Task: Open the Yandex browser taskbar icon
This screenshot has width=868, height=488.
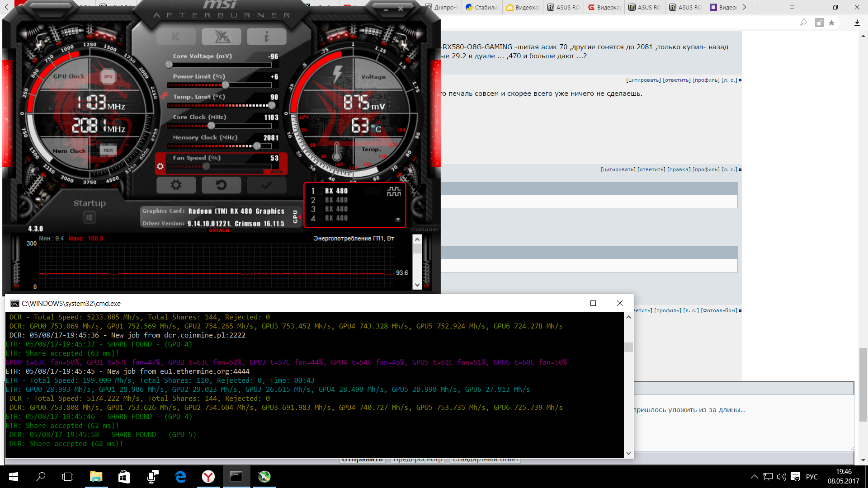Action: [x=208, y=477]
